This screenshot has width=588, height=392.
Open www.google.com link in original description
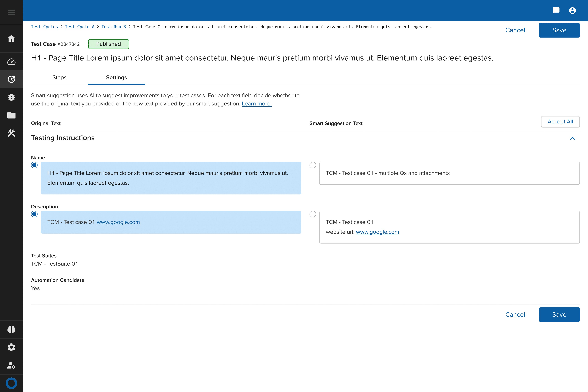118,222
